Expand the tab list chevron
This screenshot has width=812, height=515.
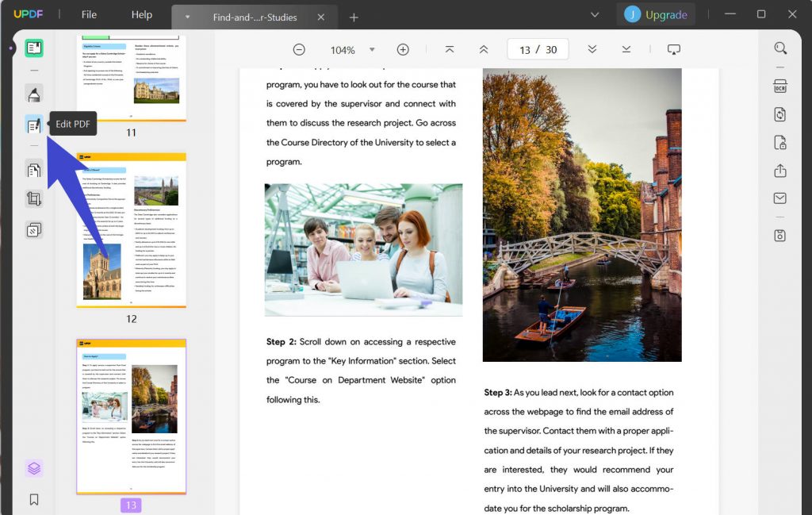595,14
